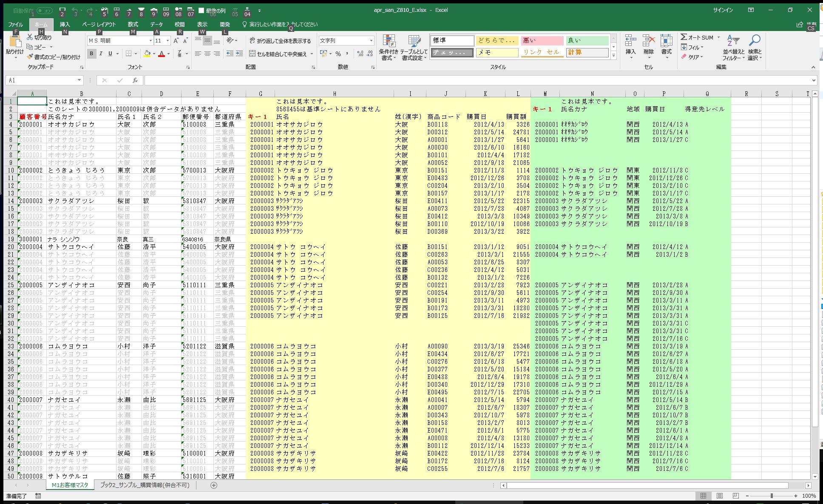Apply the 良い (Good) cell style

587,41
